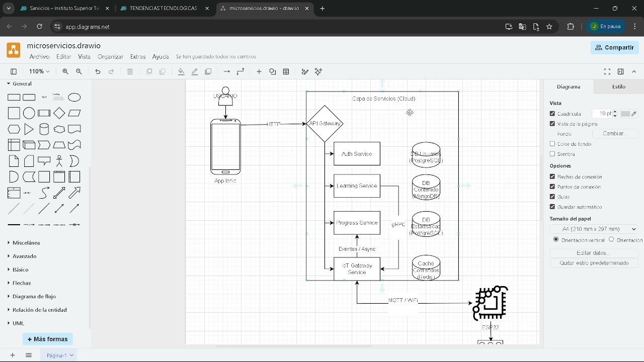Click the waypoints connector style icon
This screenshot has width=644, height=362.
[240, 72]
